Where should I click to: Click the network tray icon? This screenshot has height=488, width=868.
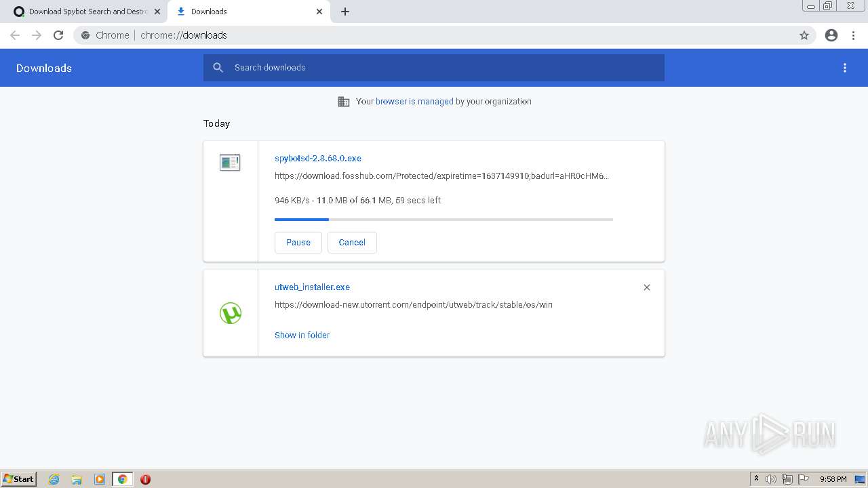[x=787, y=479]
